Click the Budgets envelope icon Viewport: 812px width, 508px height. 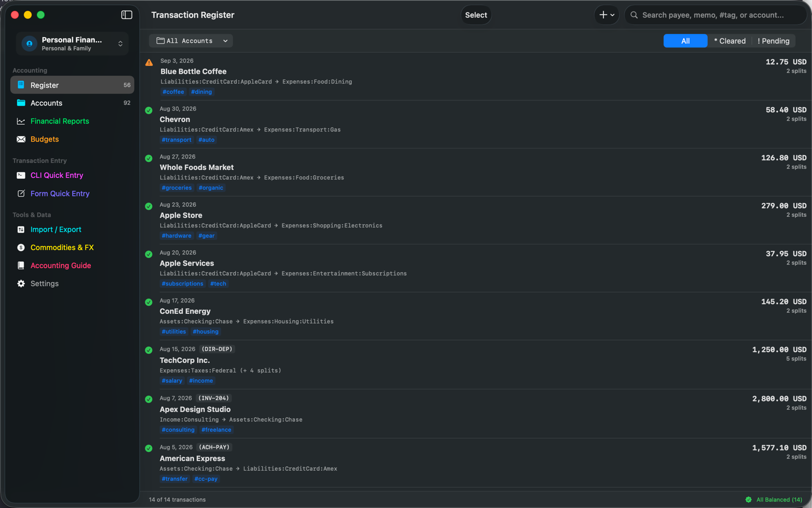(21, 139)
